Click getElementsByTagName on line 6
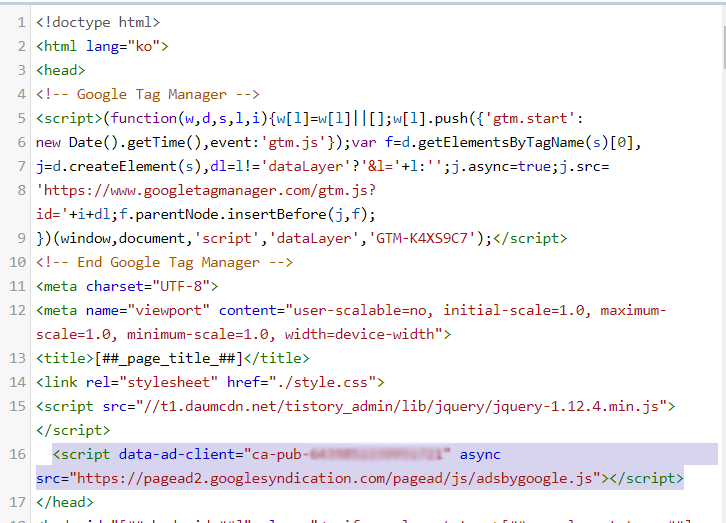The width and height of the screenshot is (726, 523). [501, 143]
